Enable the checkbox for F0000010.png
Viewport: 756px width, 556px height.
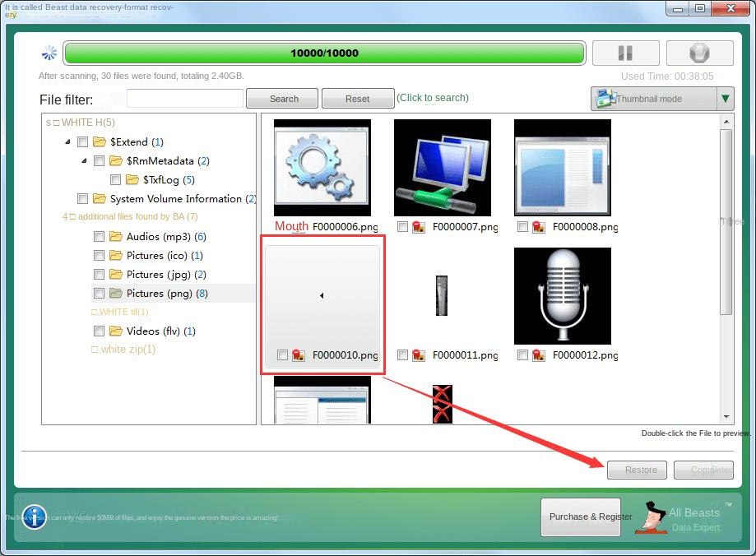tap(283, 355)
